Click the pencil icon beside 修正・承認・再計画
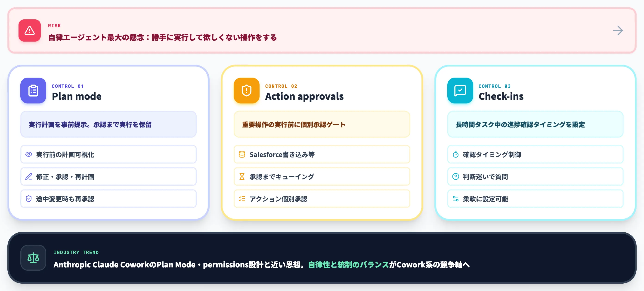644x291 pixels. 29,177
